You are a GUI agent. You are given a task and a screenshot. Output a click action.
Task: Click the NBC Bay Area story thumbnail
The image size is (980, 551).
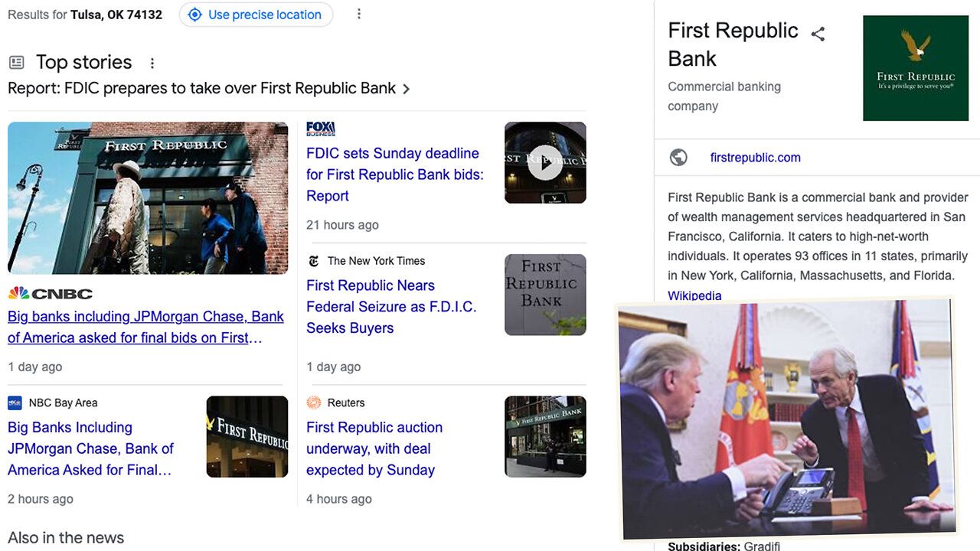click(x=247, y=436)
